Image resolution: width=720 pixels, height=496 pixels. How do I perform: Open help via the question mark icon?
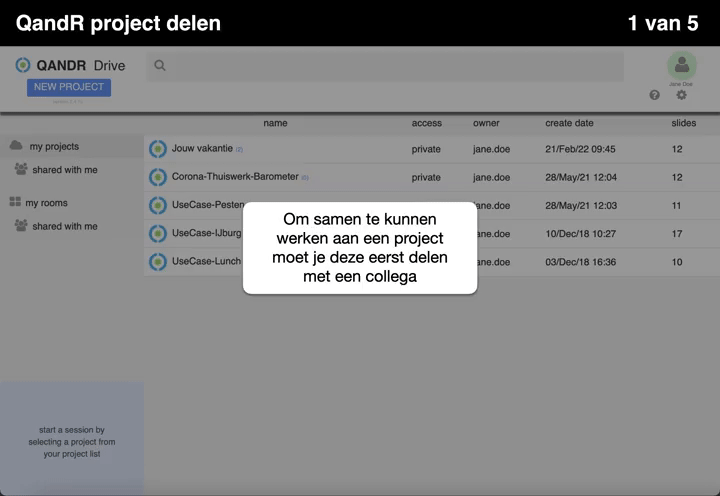(655, 95)
